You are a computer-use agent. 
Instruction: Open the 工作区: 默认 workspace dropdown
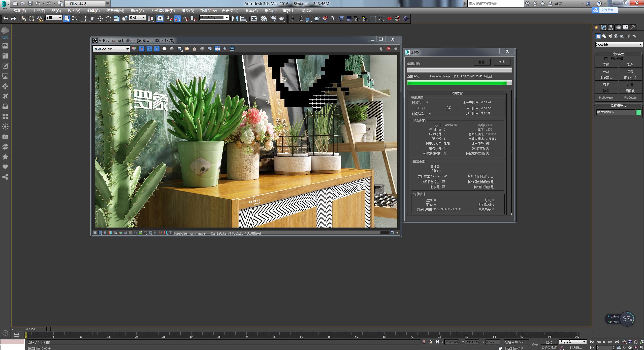pos(85,4)
